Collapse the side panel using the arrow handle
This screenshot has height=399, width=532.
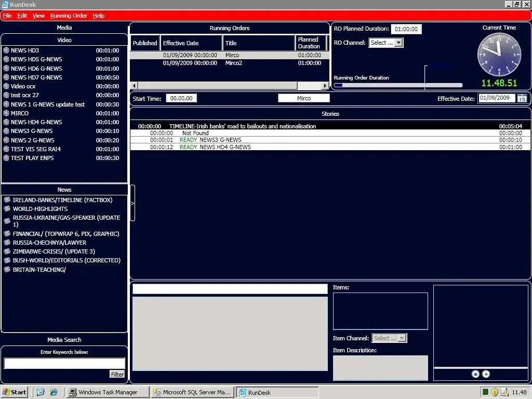coord(132,203)
